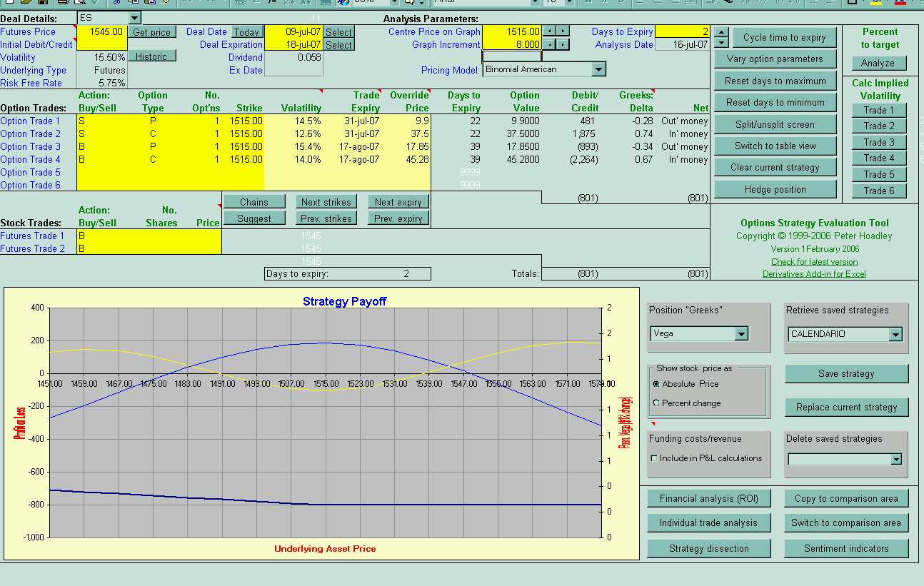Click down arrow beside Days to Expiry
Screen dimensions: 924x586
(721, 44)
